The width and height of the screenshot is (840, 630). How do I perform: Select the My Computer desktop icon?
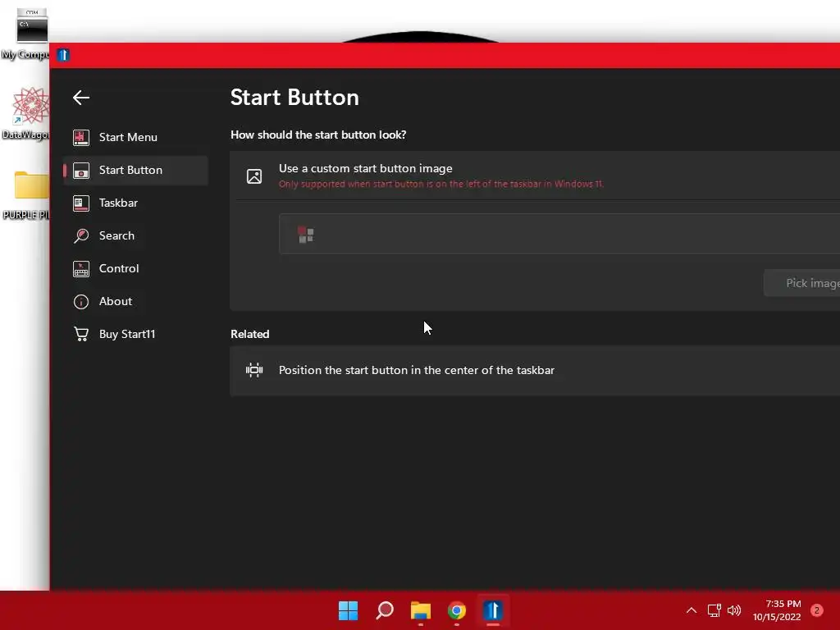25,34
